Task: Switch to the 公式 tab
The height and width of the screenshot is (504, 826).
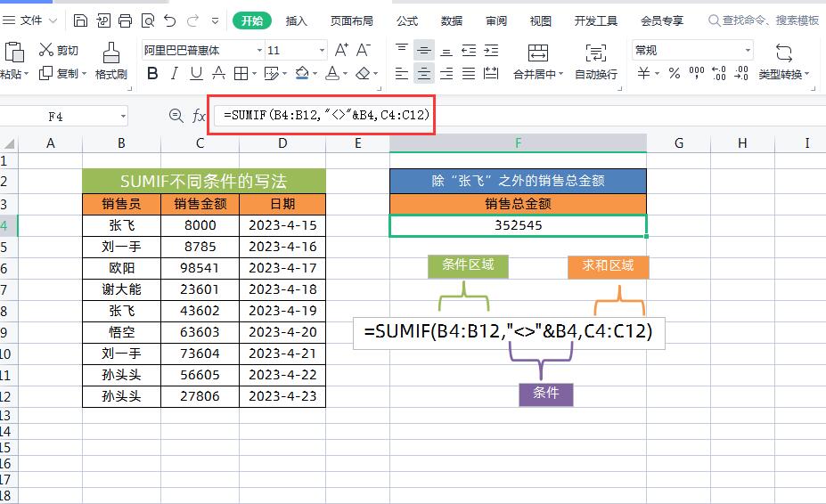Action: pyautogui.click(x=406, y=20)
